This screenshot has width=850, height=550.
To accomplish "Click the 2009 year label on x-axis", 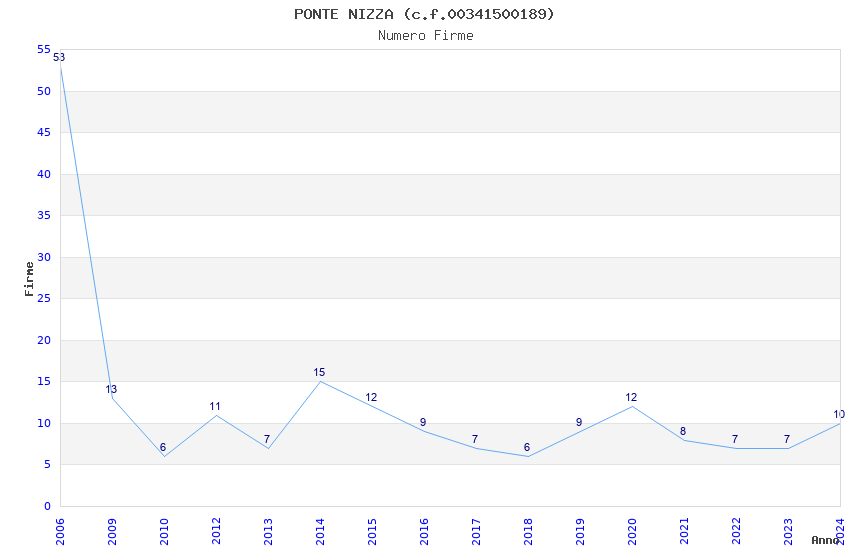I will [x=112, y=531].
